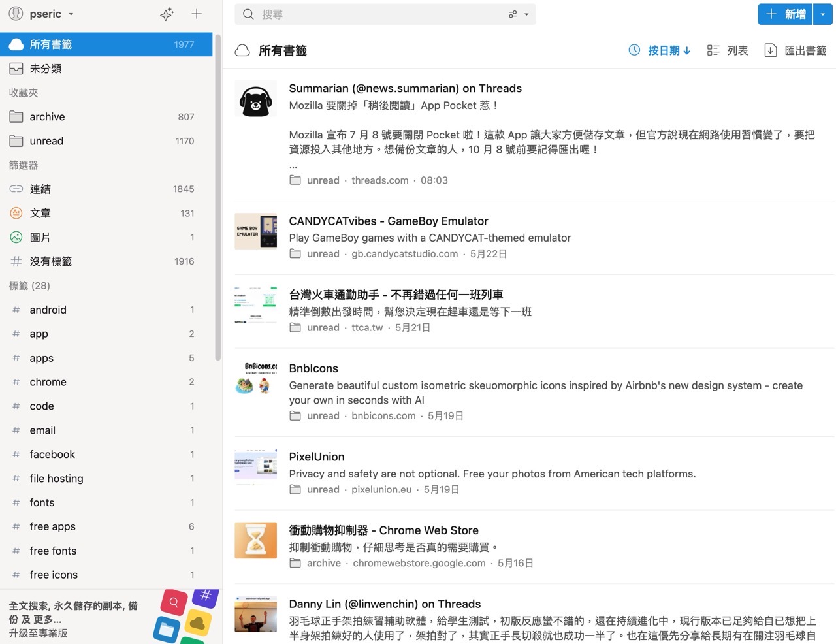This screenshot has height=644, width=836.
Task: Click 匯出書籤 export button
Action: pyautogui.click(x=796, y=50)
